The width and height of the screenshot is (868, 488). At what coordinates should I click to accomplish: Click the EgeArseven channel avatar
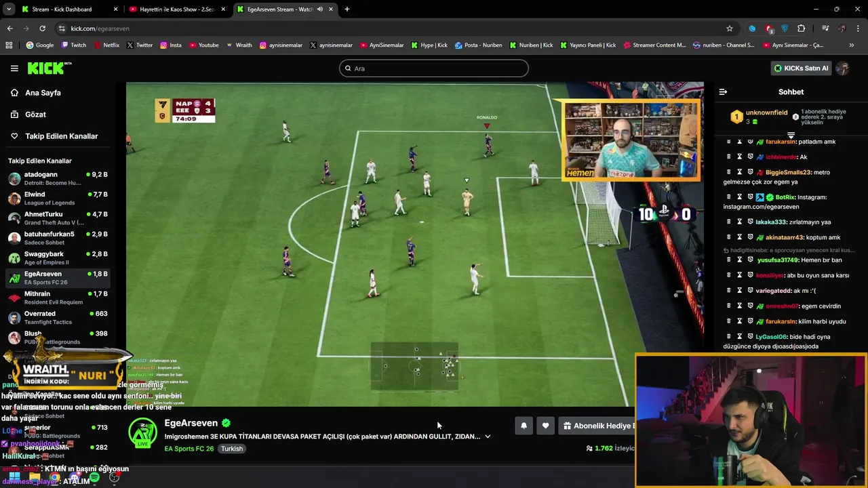coord(143,434)
